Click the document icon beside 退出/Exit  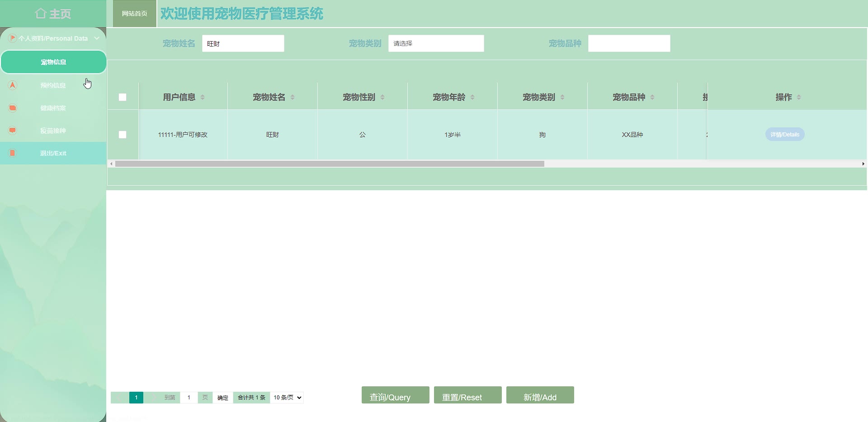point(13,153)
